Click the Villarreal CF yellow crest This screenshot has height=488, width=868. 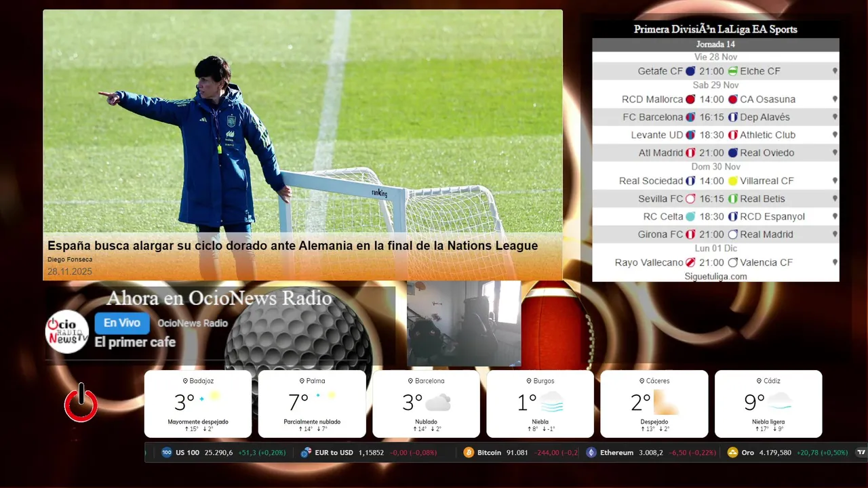[x=732, y=181]
